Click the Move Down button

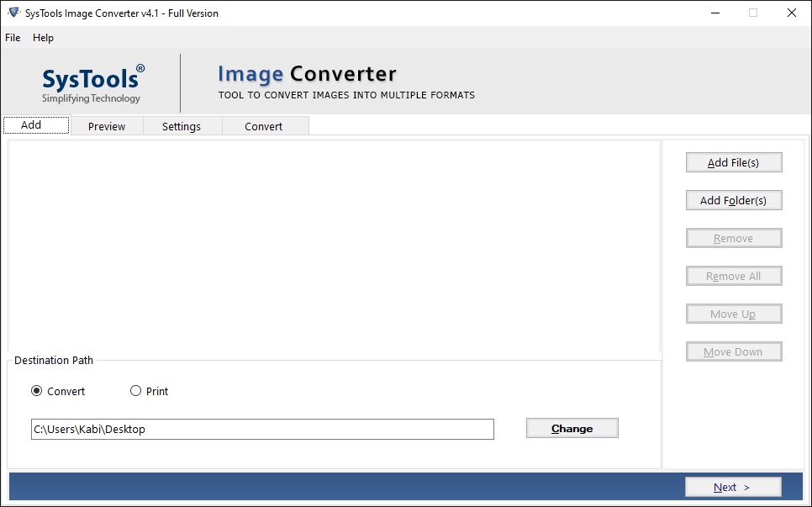(733, 351)
